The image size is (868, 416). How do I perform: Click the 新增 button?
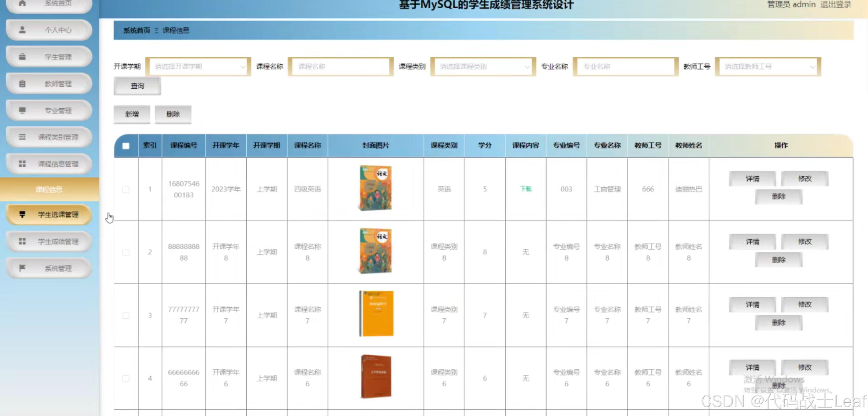click(x=132, y=114)
